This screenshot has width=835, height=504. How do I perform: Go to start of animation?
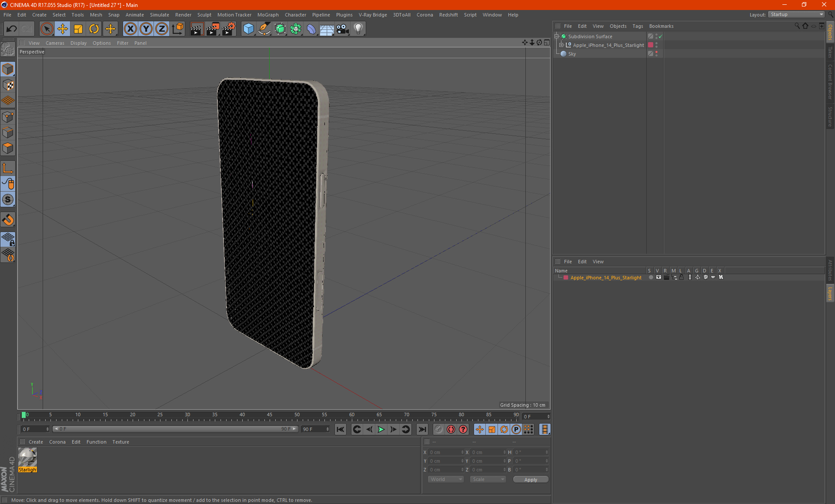(341, 429)
